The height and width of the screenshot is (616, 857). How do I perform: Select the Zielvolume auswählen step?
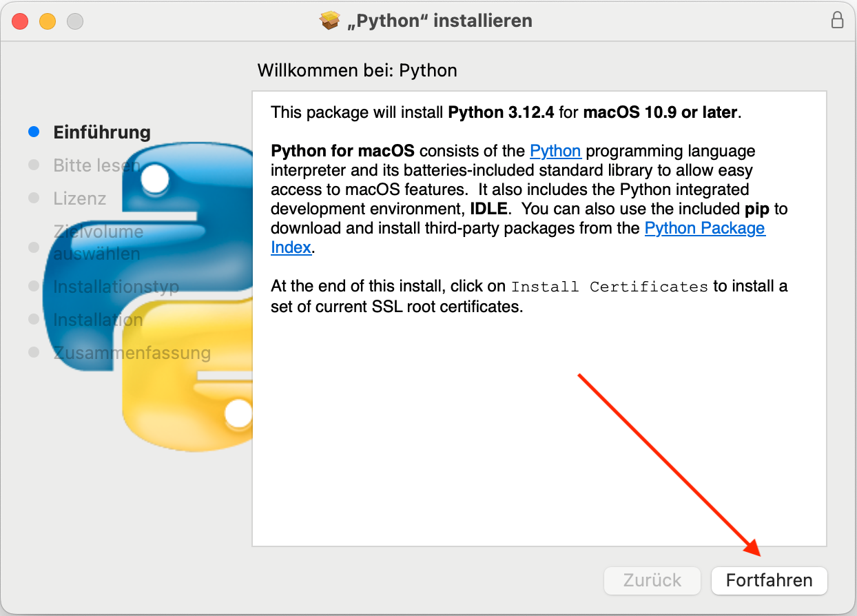[x=98, y=243]
